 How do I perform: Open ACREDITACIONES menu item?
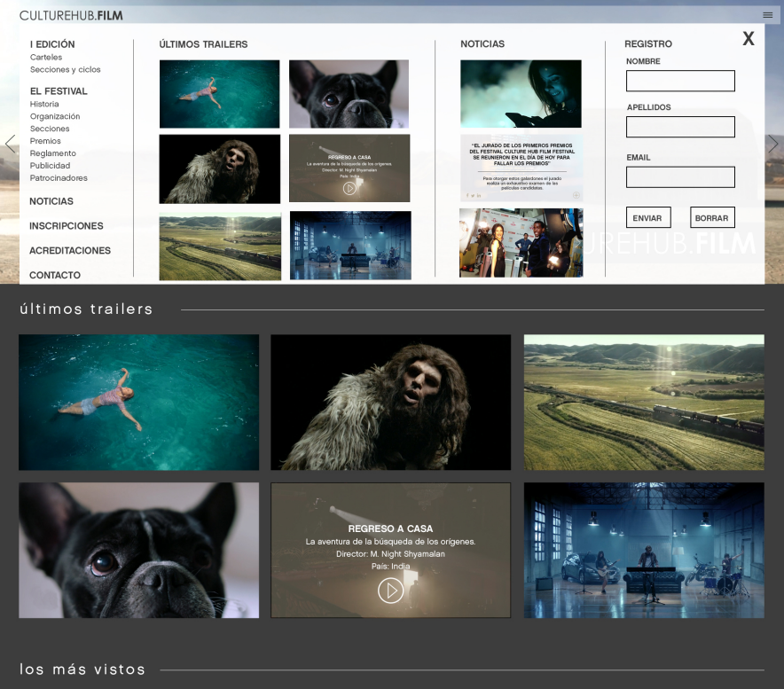pyautogui.click(x=70, y=250)
